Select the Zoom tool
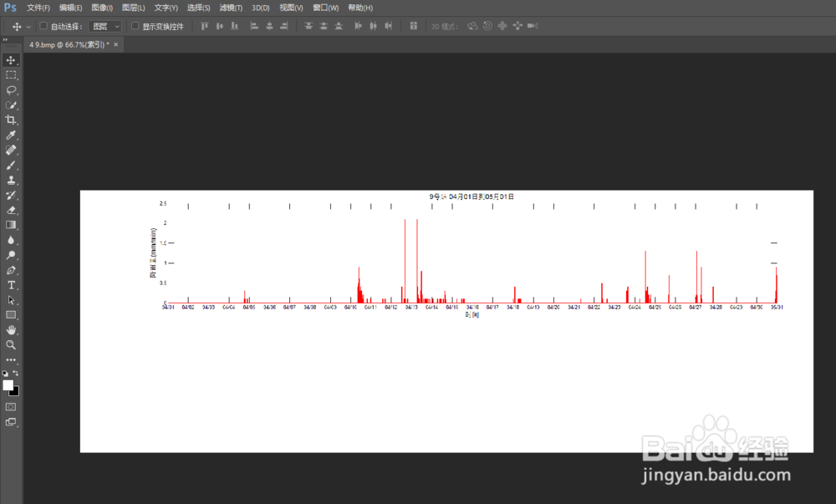 click(x=11, y=344)
